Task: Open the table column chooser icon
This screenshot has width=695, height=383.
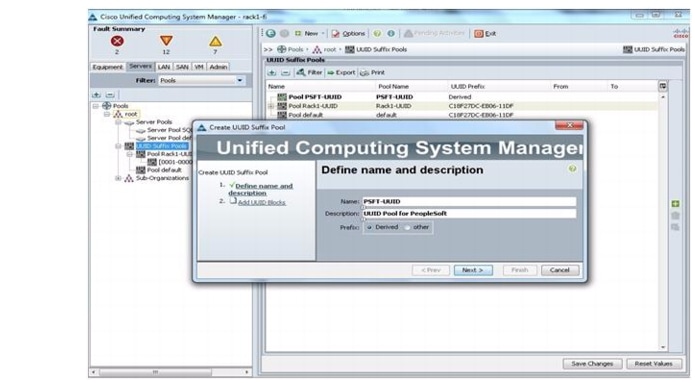Action: tap(662, 86)
